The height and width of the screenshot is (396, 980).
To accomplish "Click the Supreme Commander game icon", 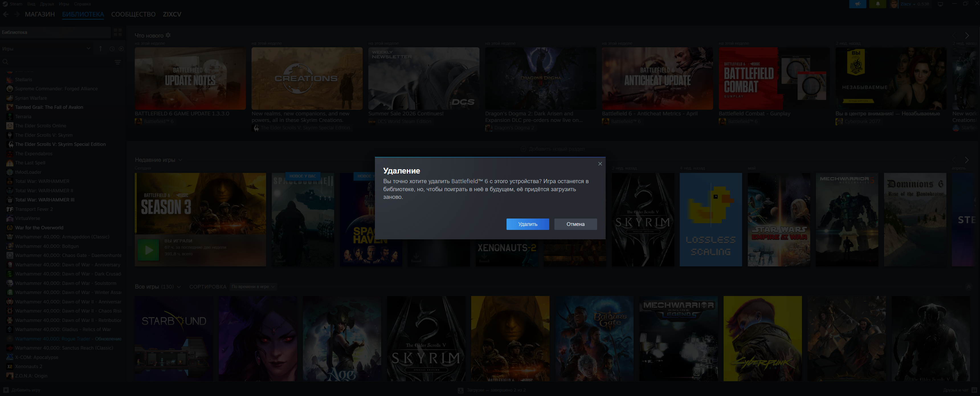I will pyautogui.click(x=10, y=89).
